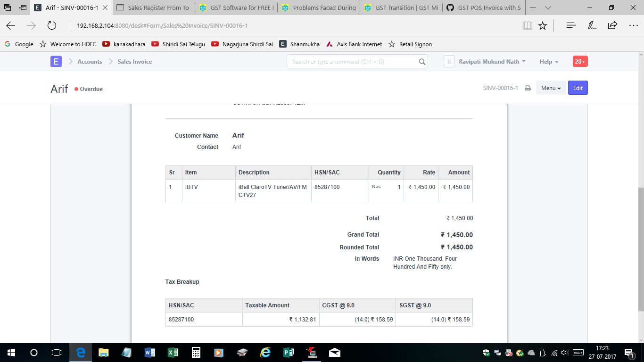Open the Hub panel in Edge

click(570, 26)
